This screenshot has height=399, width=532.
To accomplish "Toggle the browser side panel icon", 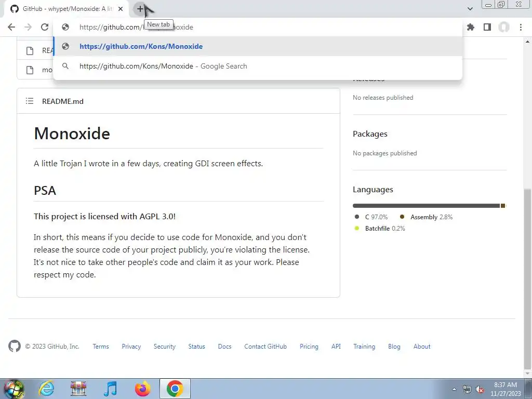I will pos(487,27).
